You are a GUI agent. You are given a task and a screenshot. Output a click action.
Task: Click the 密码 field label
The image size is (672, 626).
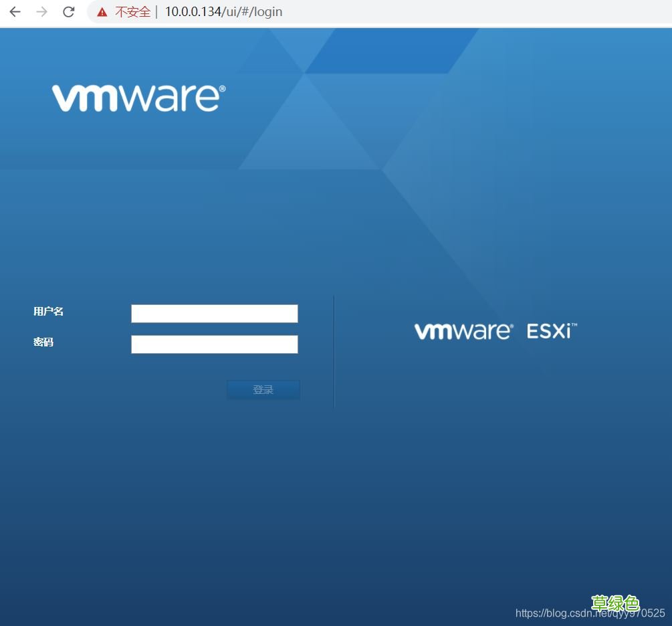click(x=43, y=342)
